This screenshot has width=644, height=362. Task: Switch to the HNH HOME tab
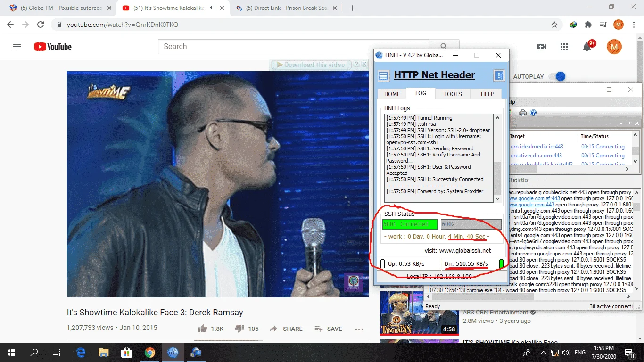click(x=392, y=94)
